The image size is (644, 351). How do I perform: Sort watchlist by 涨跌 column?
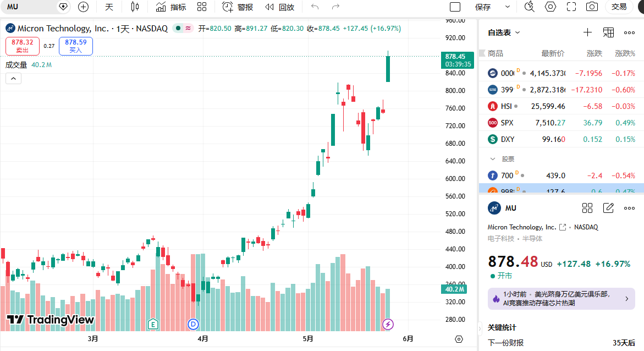(x=595, y=53)
